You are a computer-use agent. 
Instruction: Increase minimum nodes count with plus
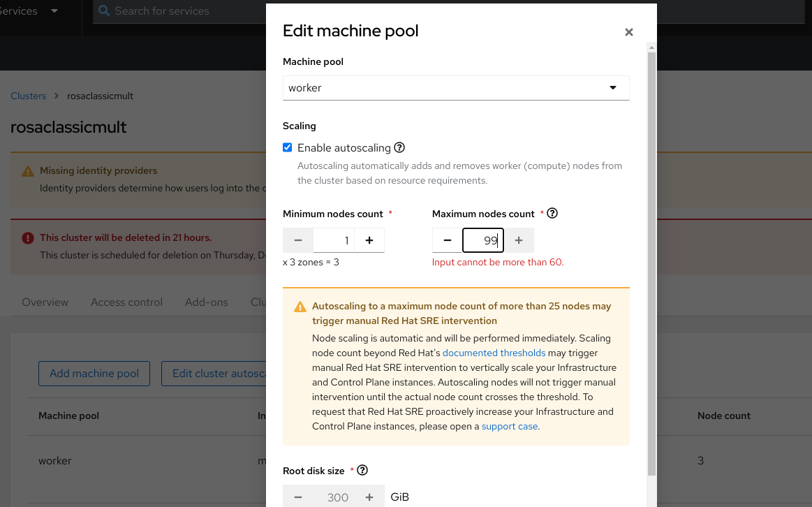(369, 240)
